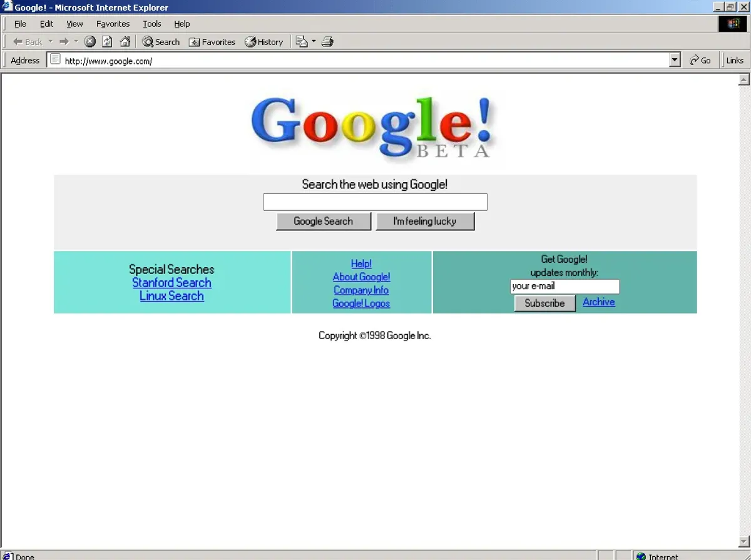Open the About Google! link

pos(361,277)
